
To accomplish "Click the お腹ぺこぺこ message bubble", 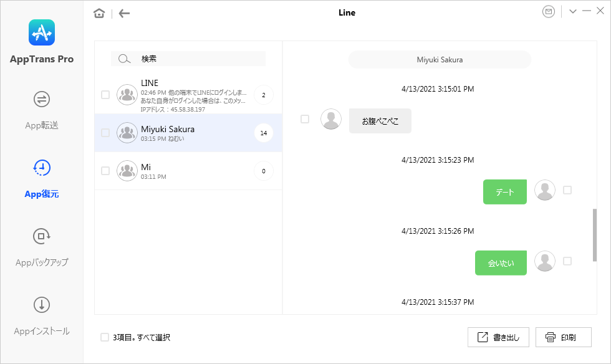I will 380,121.
